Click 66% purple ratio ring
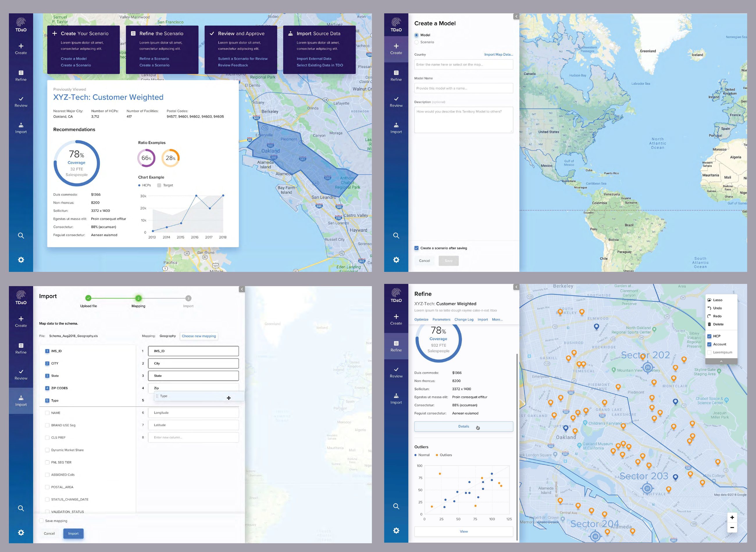The height and width of the screenshot is (552, 756). pos(146,158)
